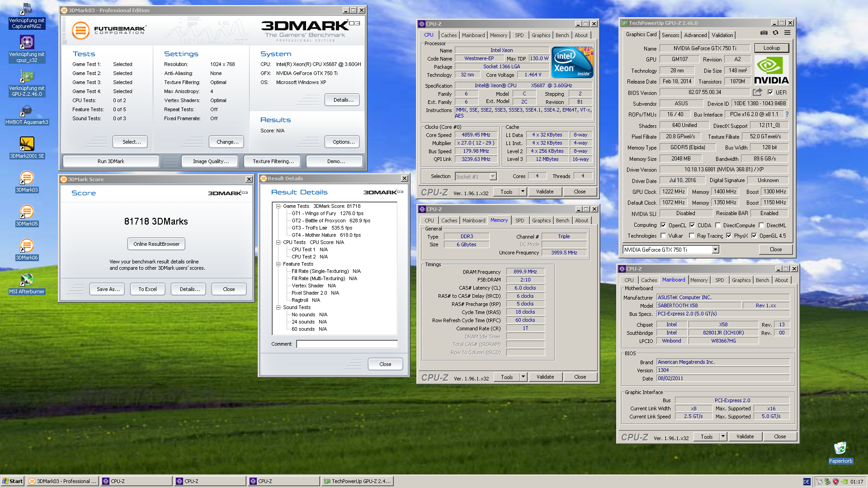Collapse Sound Tests tree node

click(x=278, y=307)
